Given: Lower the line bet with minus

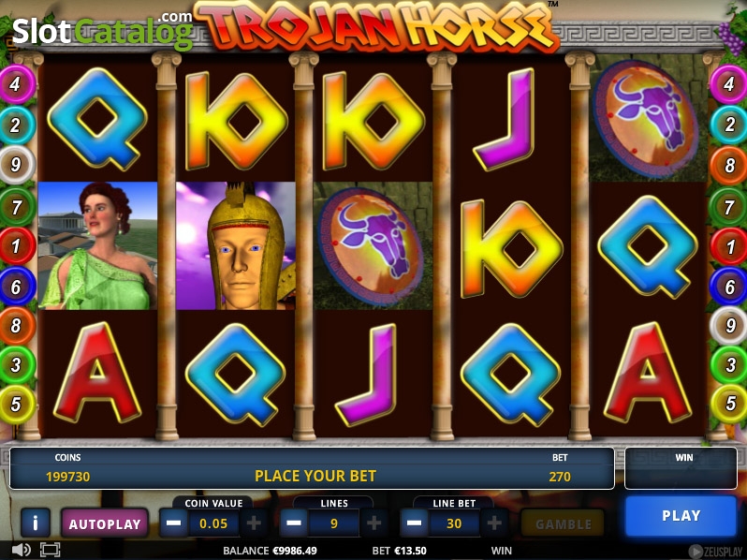Looking at the screenshot, I should (414, 523).
